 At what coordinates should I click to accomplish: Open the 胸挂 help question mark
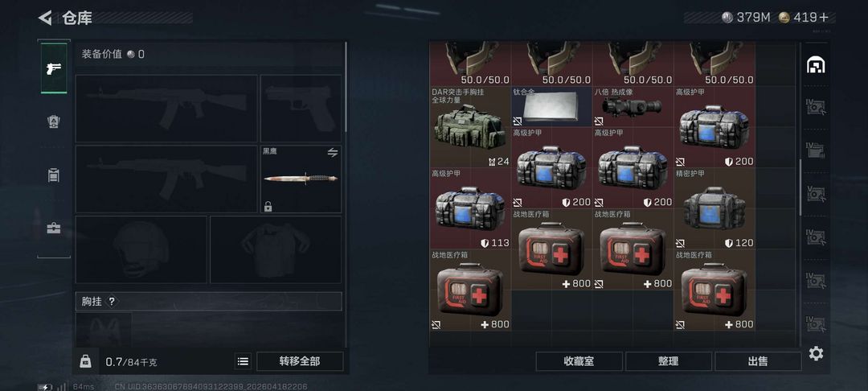coord(112,301)
